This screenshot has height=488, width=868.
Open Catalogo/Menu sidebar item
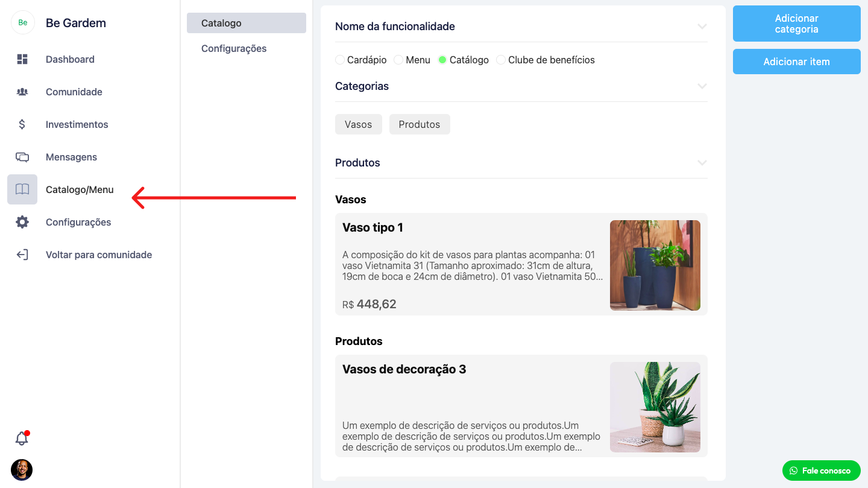(80, 189)
